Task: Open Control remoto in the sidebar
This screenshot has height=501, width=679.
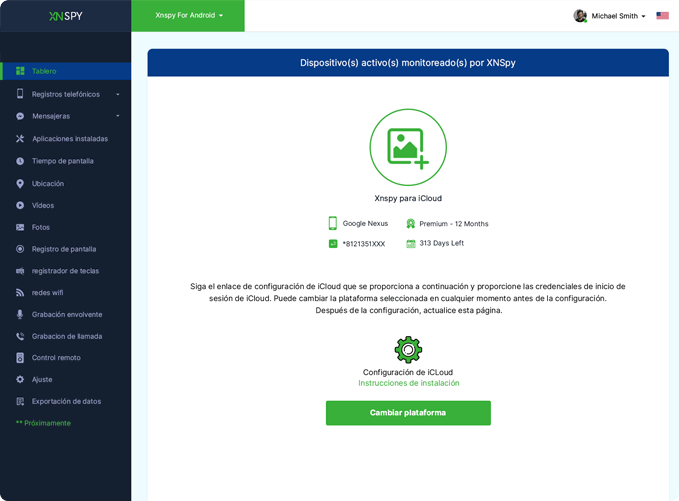Action: coord(56,357)
